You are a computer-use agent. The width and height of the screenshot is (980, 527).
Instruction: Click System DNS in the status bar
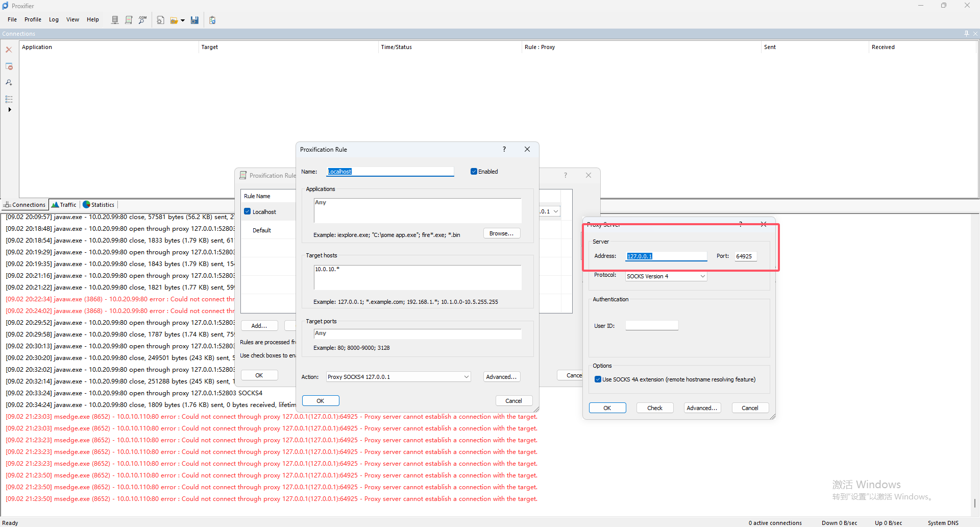click(943, 523)
